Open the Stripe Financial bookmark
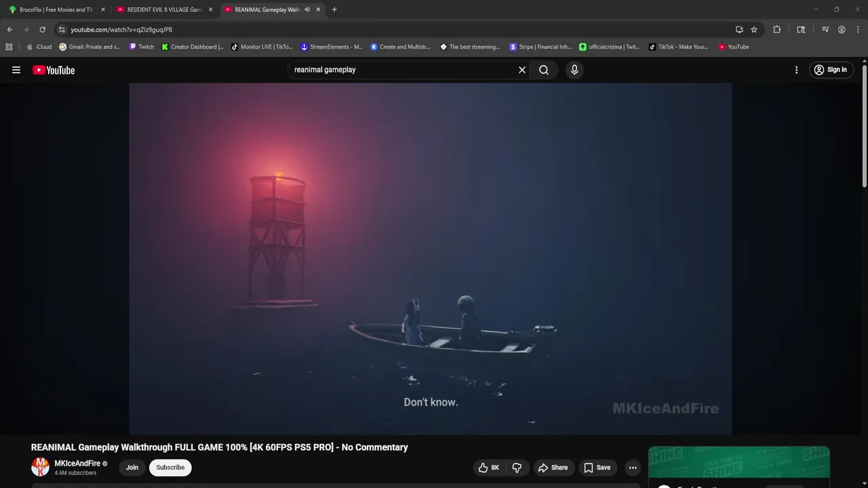 (x=540, y=47)
